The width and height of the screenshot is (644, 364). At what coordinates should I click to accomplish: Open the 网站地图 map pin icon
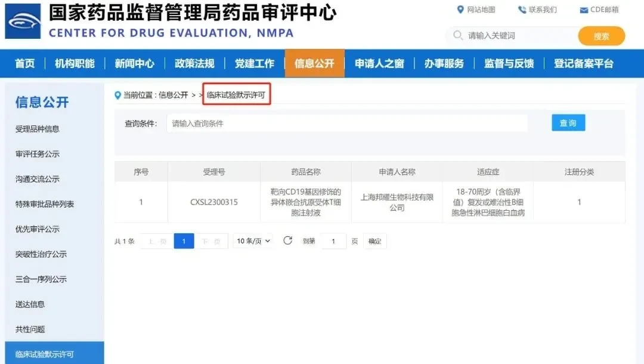tap(460, 10)
